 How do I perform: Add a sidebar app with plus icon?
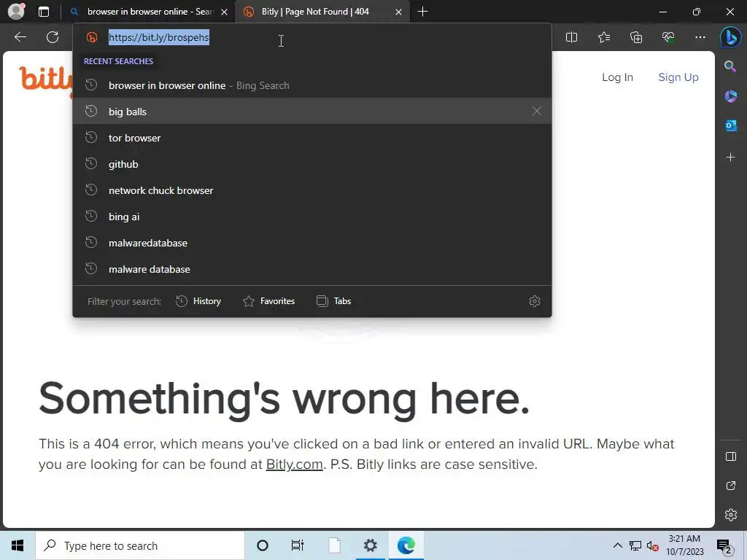[730, 157]
